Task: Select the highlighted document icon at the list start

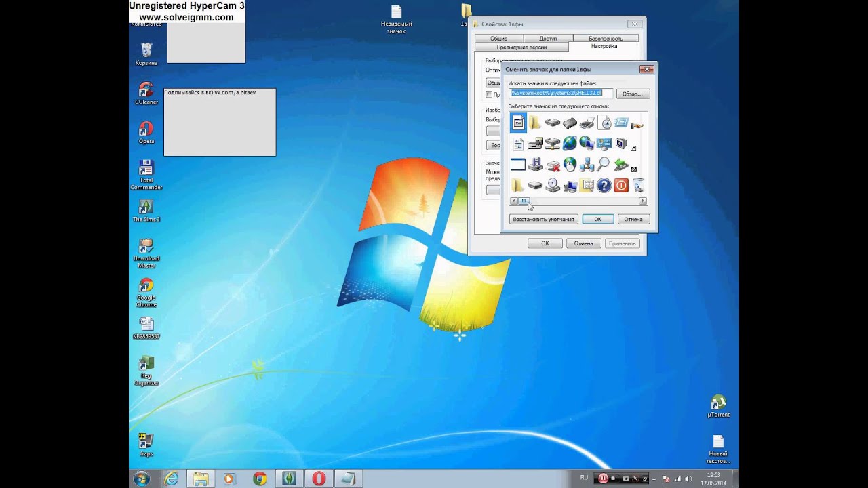Action: pos(518,123)
